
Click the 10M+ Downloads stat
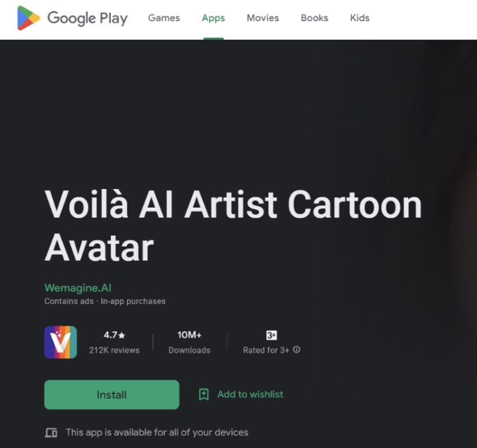coord(190,342)
